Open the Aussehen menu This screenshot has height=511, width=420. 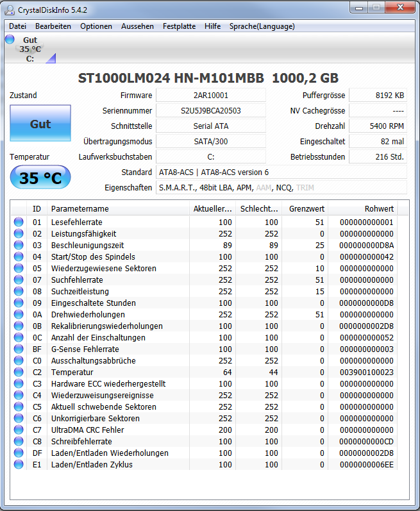137,26
